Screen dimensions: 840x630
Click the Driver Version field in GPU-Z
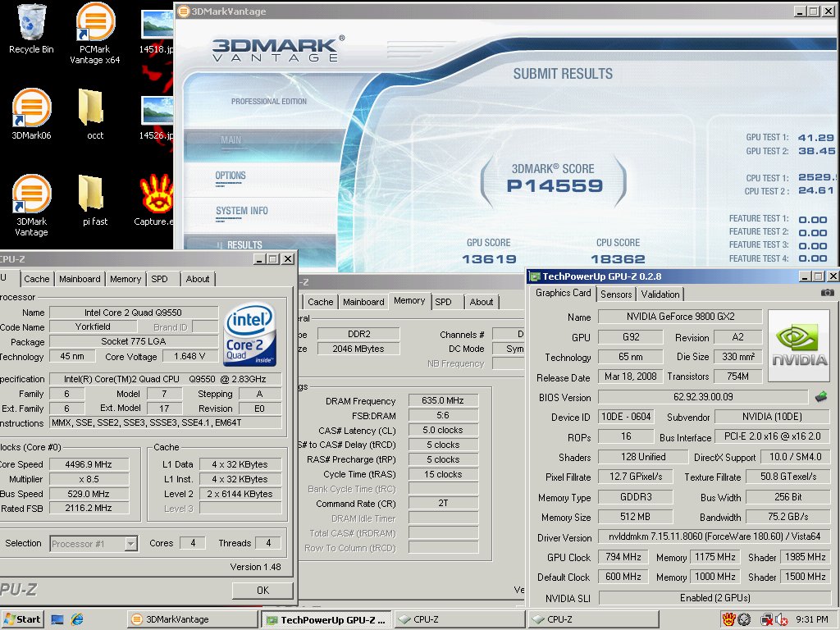tap(714, 536)
